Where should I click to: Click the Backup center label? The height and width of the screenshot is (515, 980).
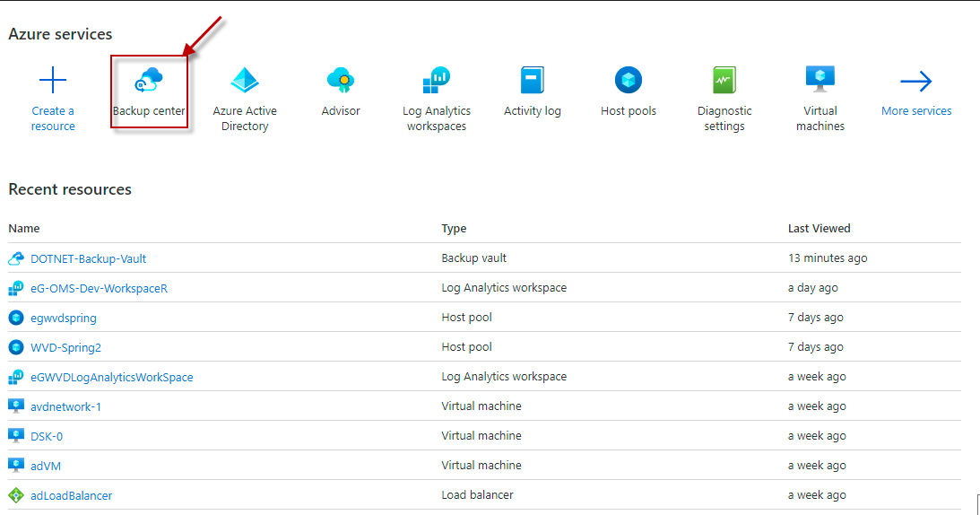coord(149,110)
